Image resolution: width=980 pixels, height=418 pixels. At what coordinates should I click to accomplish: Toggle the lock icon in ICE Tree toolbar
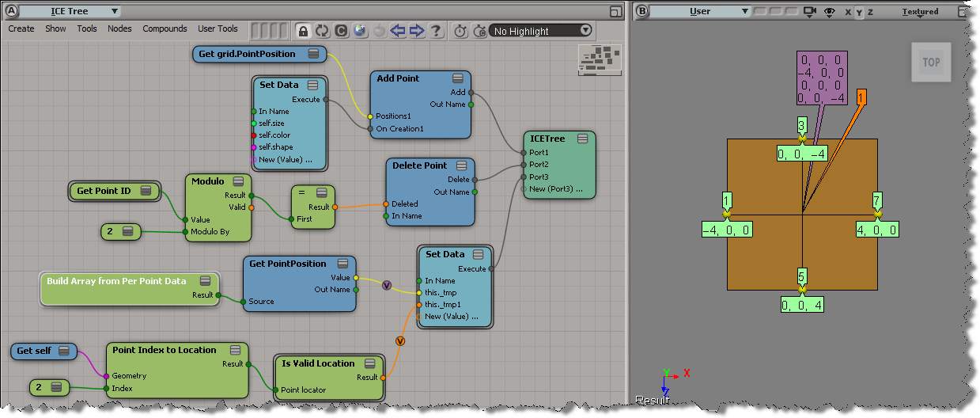coord(303,31)
